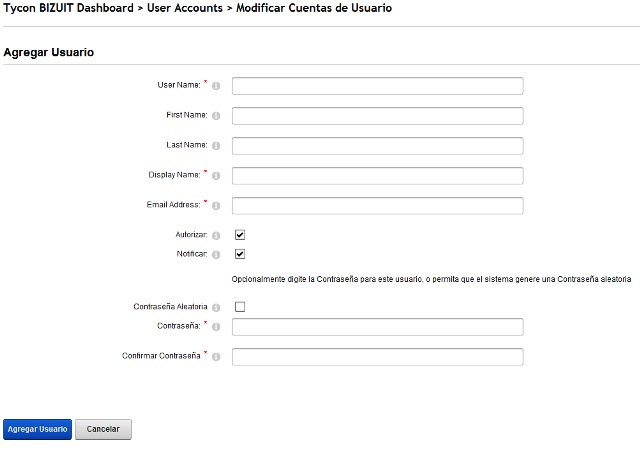This screenshot has width=640, height=450.
Task: Click the Confirmar Contraseña info icon
Action: 216,356
